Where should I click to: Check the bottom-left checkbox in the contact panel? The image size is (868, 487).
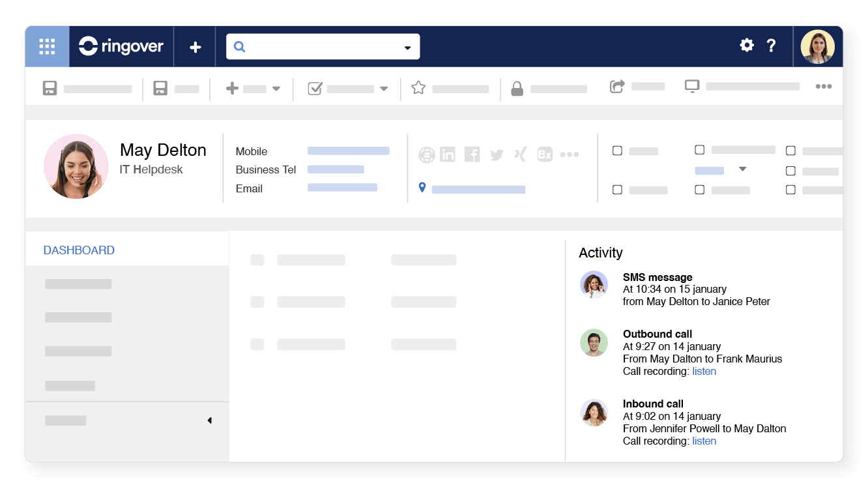[x=617, y=190]
